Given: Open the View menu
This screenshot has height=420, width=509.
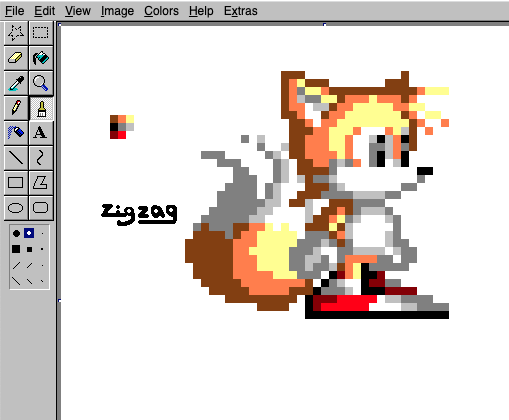Looking at the screenshot, I should pos(78,11).
